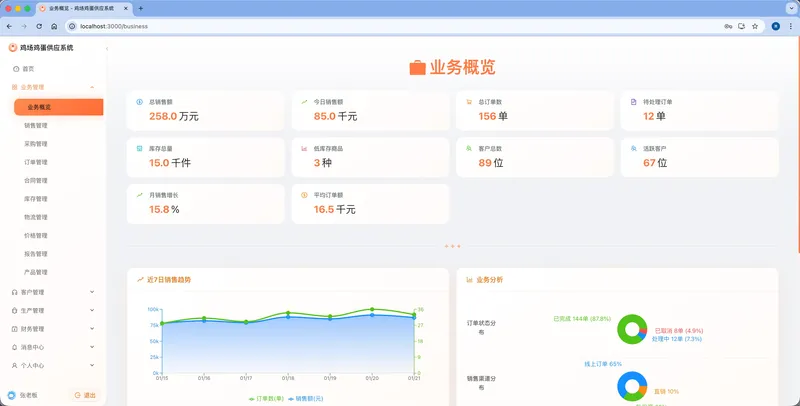This screenshot has width=800, height=406.
Task: Expand the 生产管理 menu group
Action: 53,310
